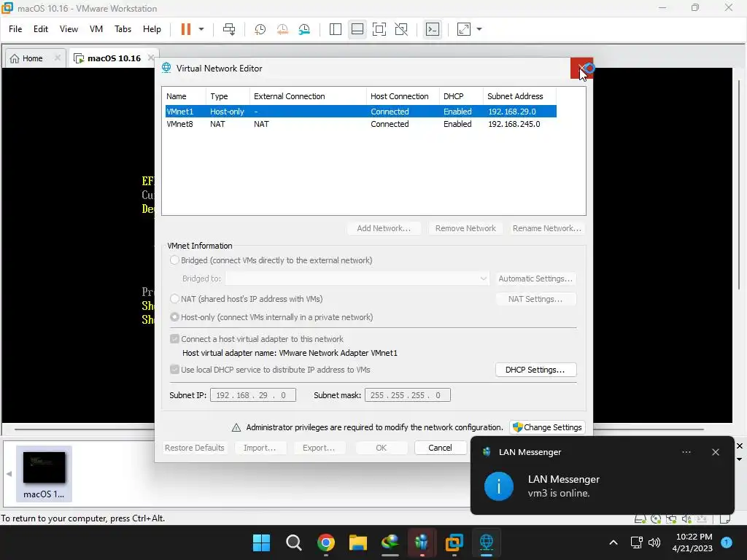The image size is (747, 560).
Task: Select the NAT radio button
Action: tap(174, 298)
